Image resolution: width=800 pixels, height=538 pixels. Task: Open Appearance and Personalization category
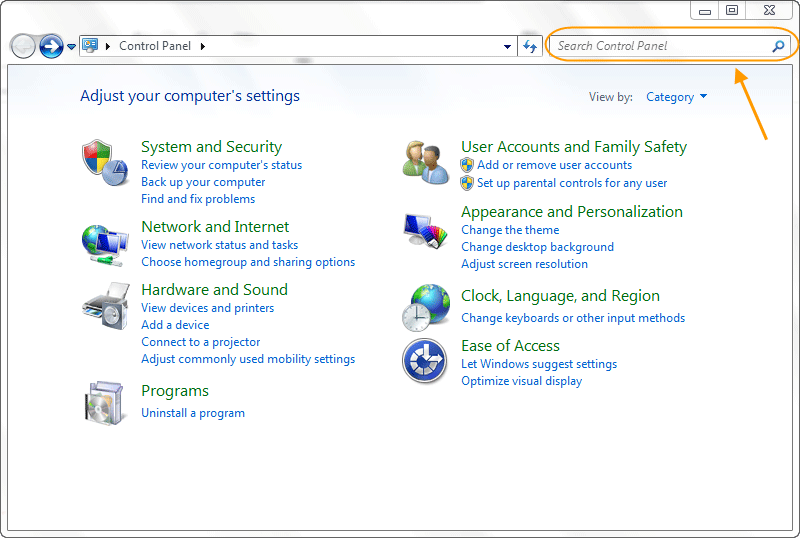572,212
